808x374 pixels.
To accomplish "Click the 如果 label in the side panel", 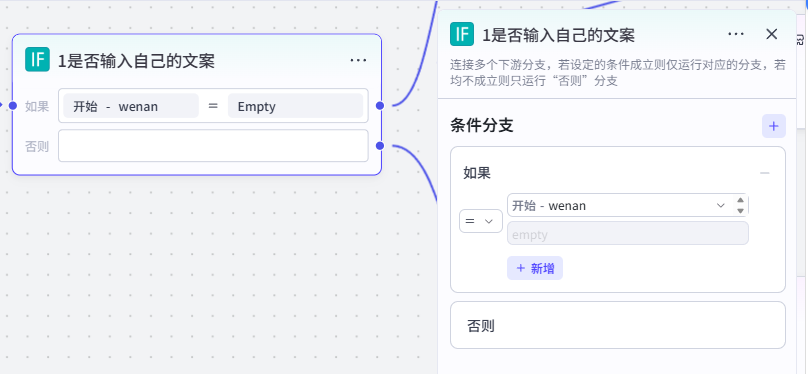I will pyautogui.click(x=477, y=173).
